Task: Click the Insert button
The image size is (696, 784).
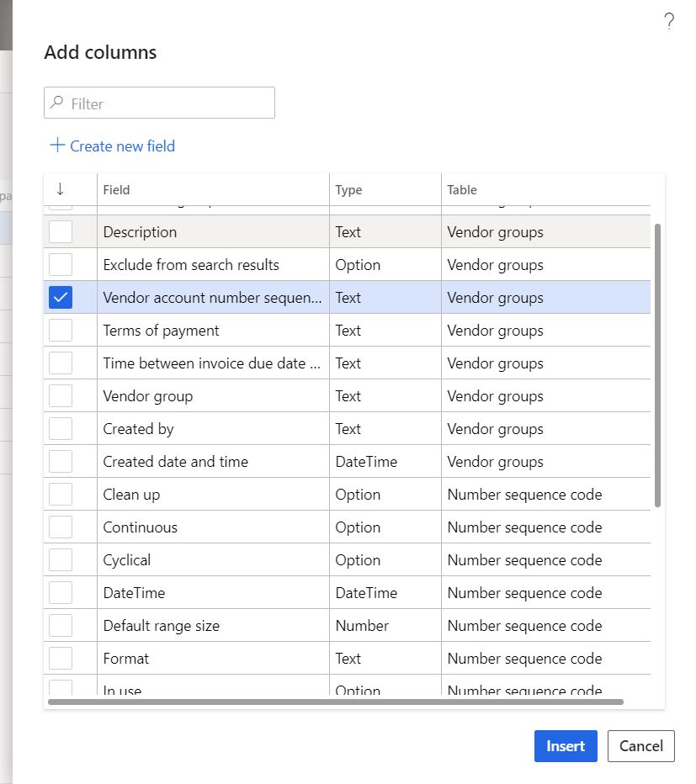Action: tap(565, 746)
